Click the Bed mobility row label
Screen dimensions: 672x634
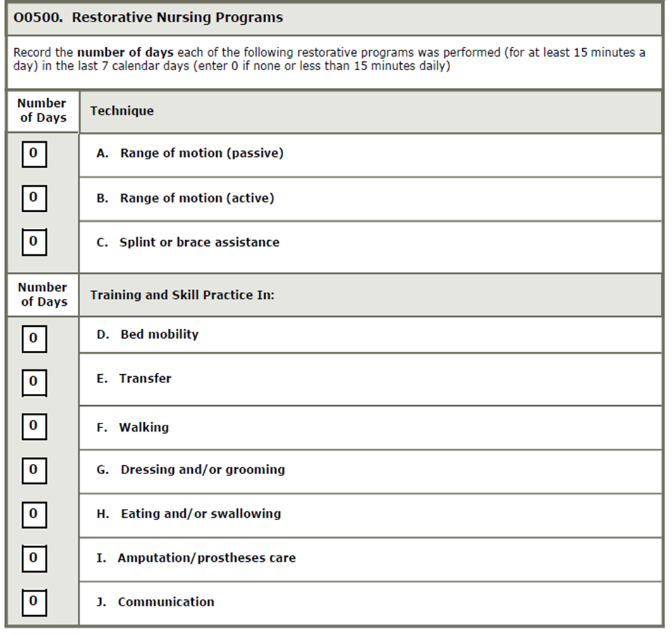point(159,334)
